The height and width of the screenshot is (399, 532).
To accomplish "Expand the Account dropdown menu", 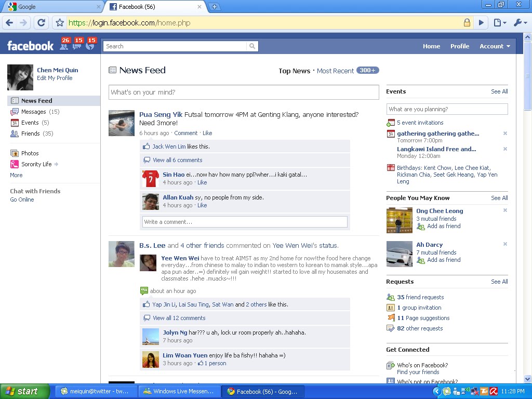I will point(495,46).
